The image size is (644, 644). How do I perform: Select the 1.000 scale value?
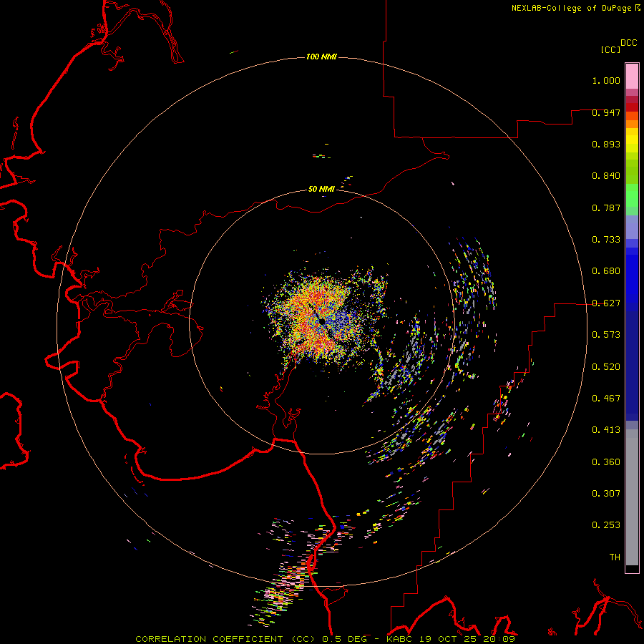(606, 80)
